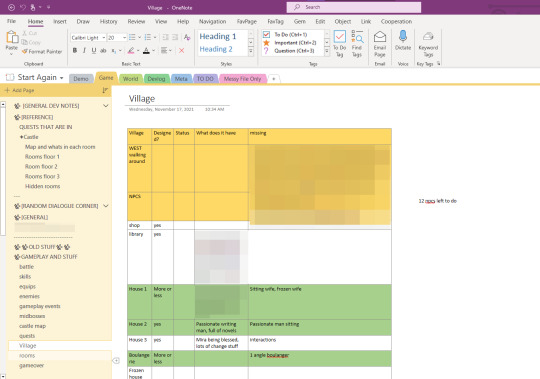The height and width of the screenshot is (379, 540).
Task: Click the large To Do Tag checkbox
Action: 340,36
